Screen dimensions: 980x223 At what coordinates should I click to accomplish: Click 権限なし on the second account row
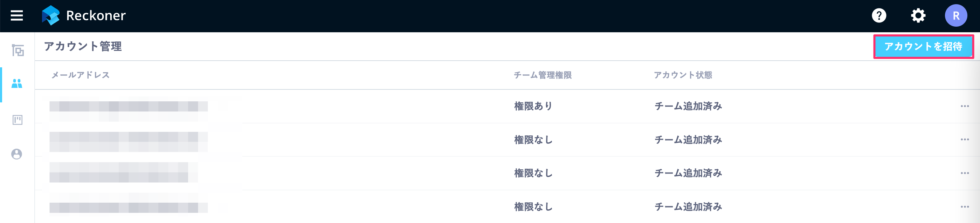click(x=533, y=140)
